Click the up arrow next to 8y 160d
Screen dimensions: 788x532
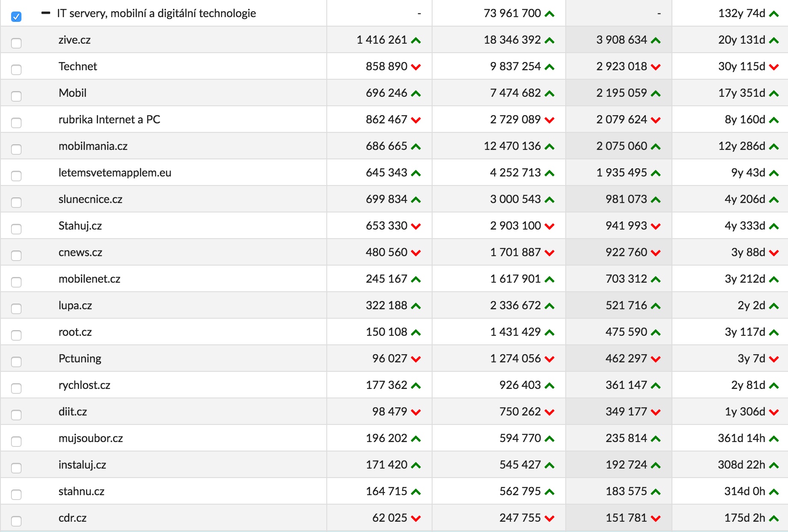click(774, 120)
